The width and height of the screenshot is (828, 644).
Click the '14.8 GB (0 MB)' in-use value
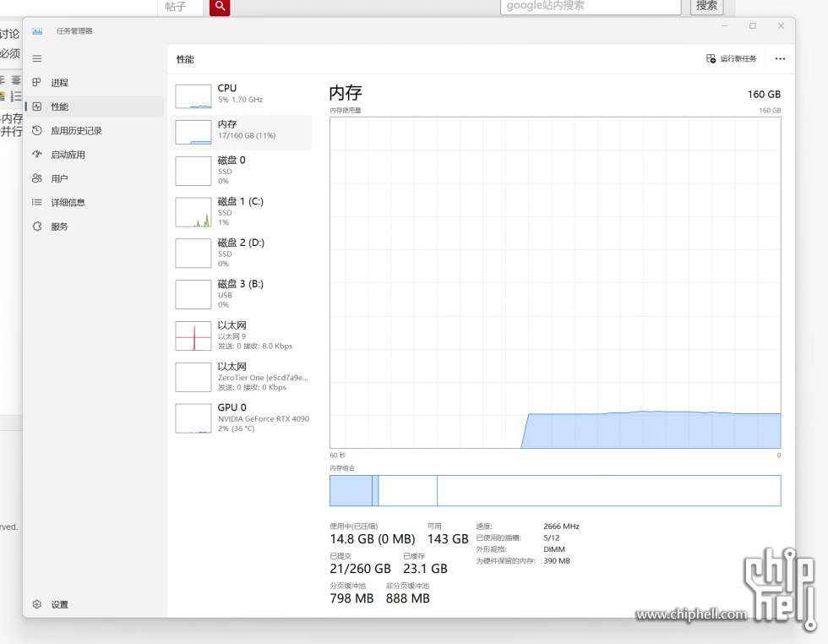tap(373, 539)
